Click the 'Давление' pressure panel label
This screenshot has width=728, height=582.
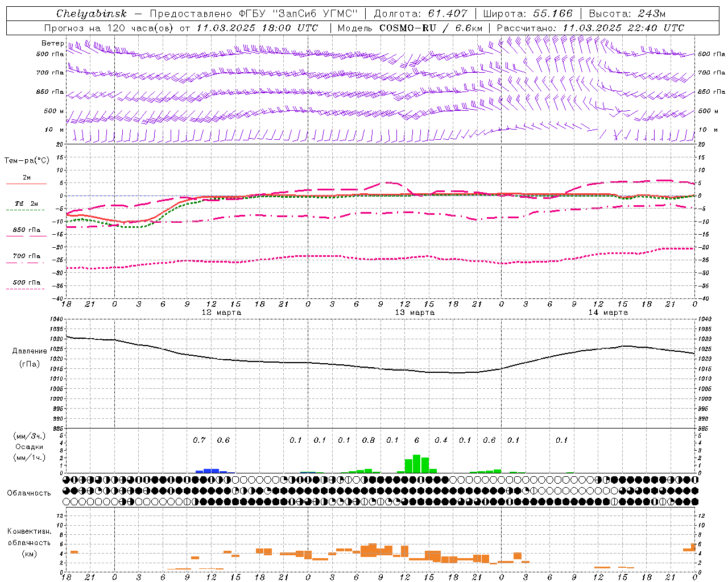[x=30, y=351]
